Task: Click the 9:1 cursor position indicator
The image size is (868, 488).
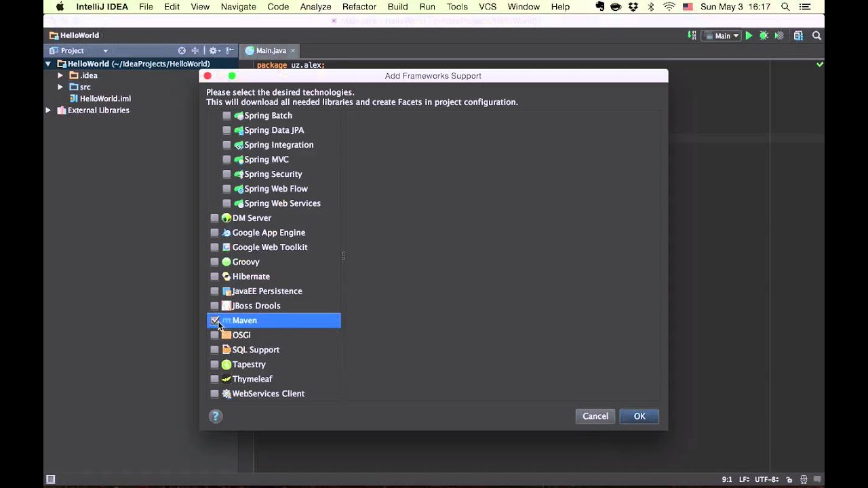Action: 727,479
